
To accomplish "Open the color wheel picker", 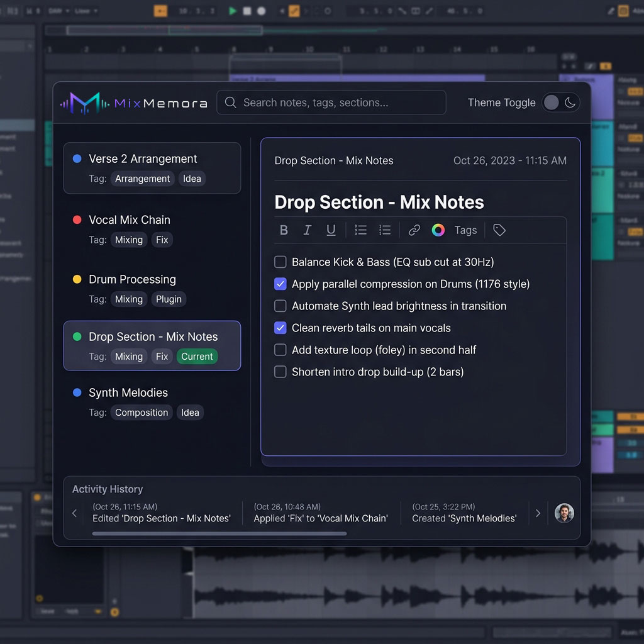I will pyautogui.click(x=438, y=230).
